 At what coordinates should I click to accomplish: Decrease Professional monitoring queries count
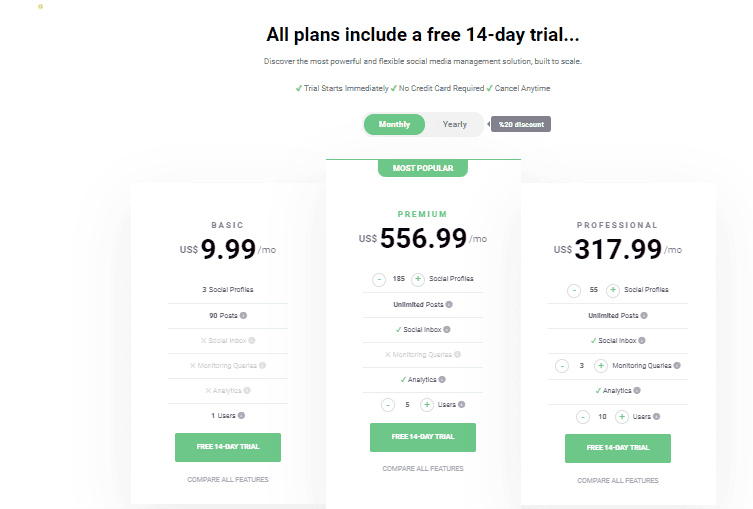[561, 366]
